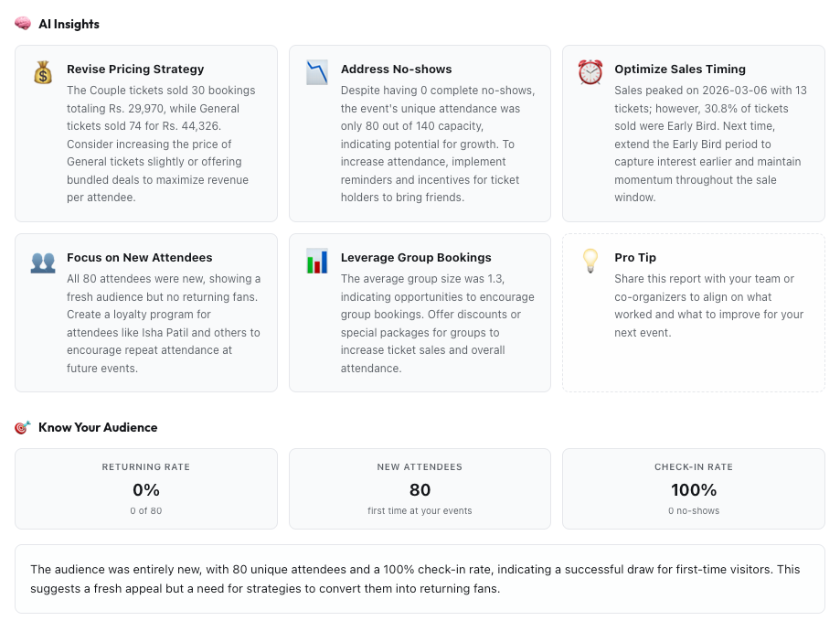This screenshot has width=840, height=621.
Task: Click the alarm clock icon on Optimize Sales Timing
Action: pyautogui.click(x=590, y=71)
